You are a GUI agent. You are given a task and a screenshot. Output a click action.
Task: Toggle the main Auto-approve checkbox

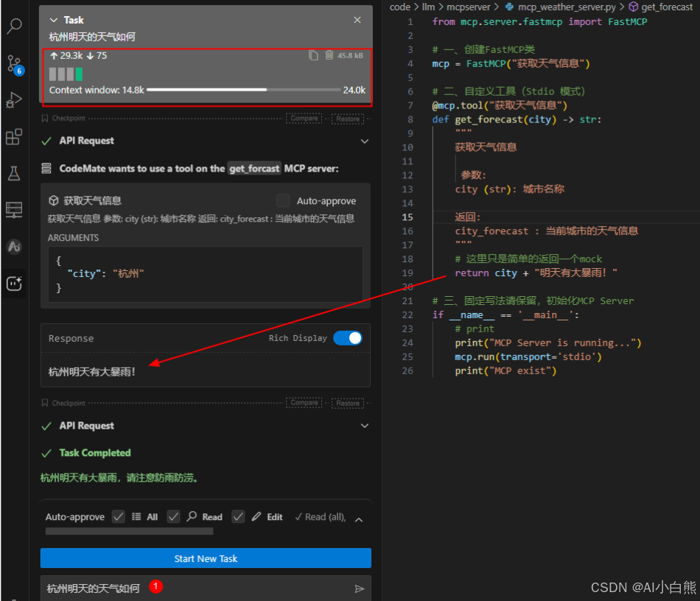click(x=119, y=517)
